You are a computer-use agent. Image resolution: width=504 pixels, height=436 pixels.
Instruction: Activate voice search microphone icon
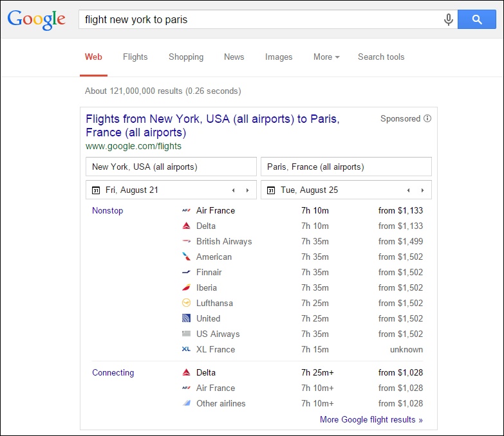tap(449, 19)
